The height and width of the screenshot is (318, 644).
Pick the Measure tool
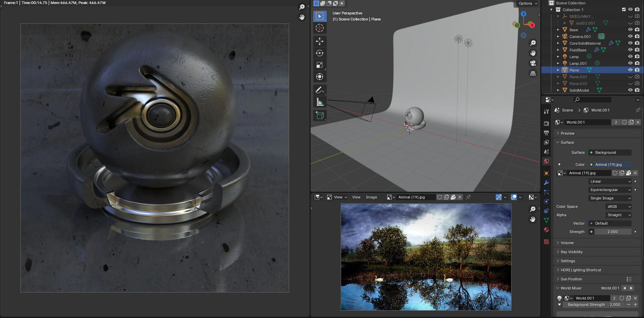[320, 102]
